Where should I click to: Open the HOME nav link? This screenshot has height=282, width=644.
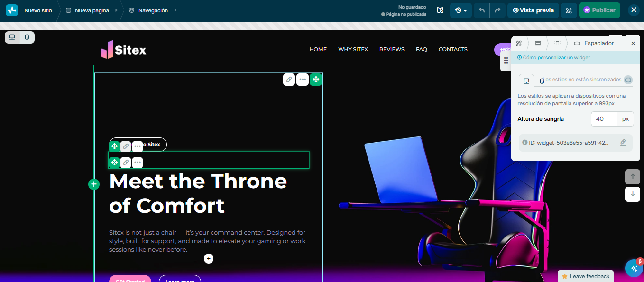click(318, 49)
